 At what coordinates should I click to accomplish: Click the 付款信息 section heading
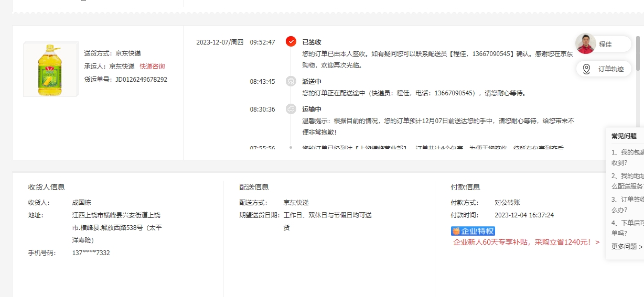point(466,187)
